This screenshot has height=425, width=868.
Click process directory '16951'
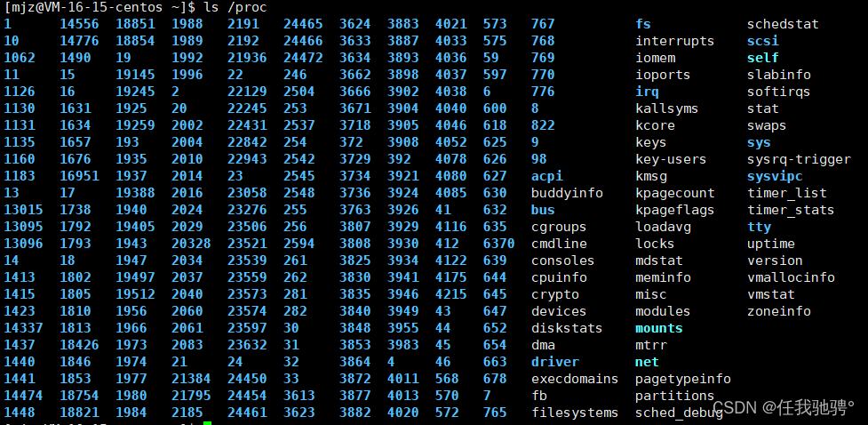(x=80, y=176)
